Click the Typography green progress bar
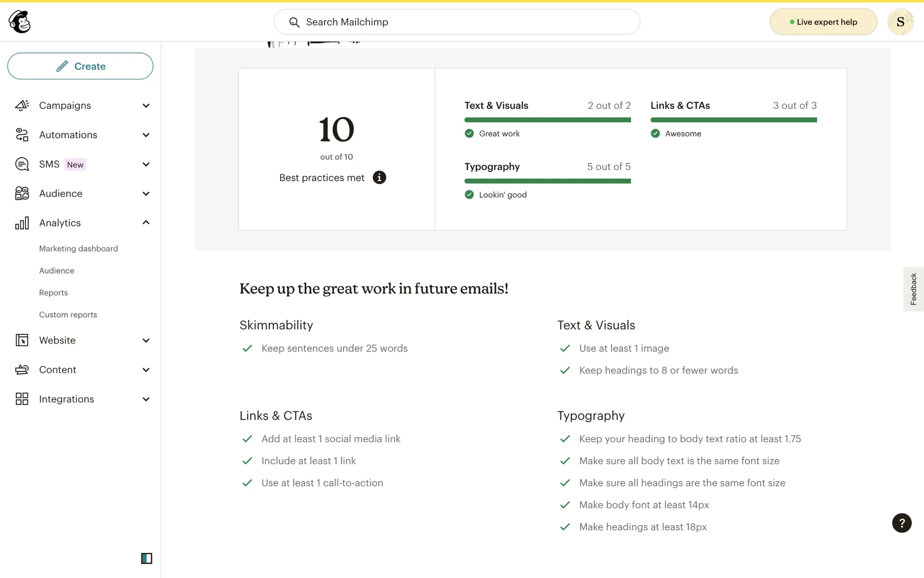Screen dimensions: 924x578 click(547, 181)
